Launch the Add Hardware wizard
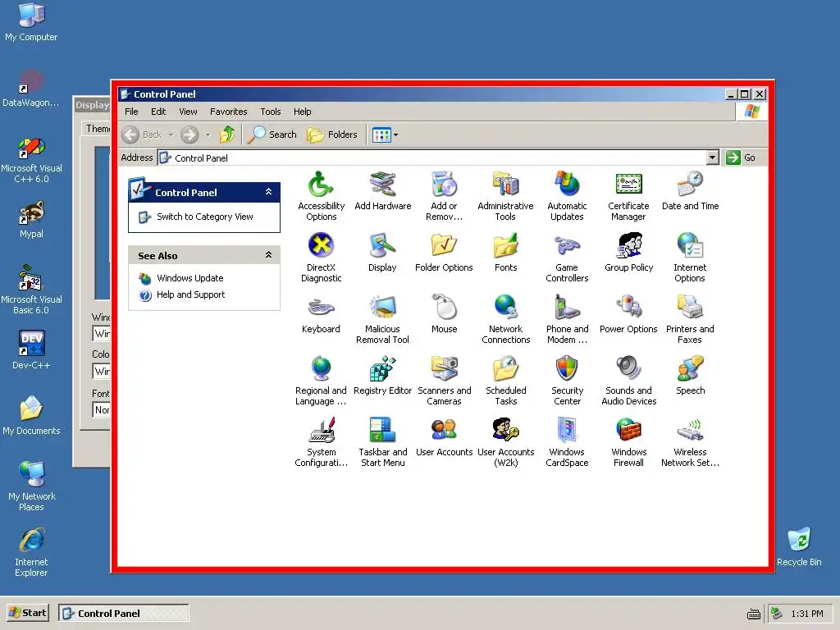 point(382,190)
